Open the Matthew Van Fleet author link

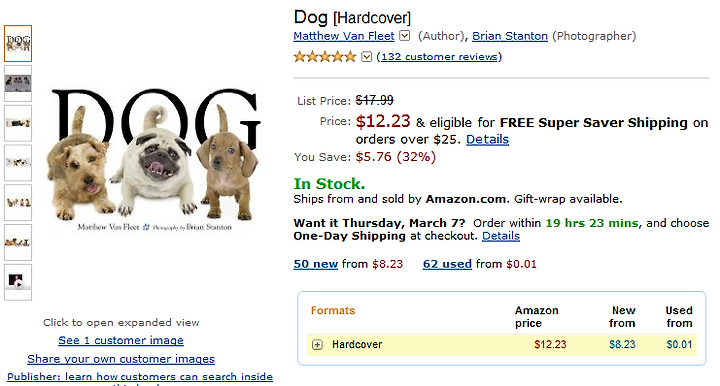coord(344,36)
